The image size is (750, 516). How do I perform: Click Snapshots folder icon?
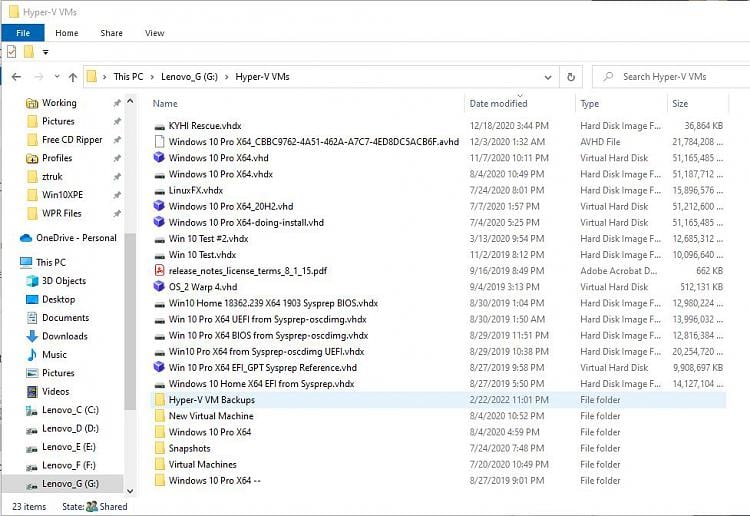point(160,448)
